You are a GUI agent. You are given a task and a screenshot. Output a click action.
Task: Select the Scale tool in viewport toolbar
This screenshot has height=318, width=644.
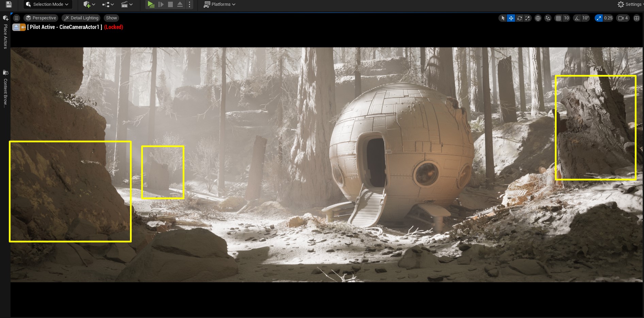(x=528, y=18)
